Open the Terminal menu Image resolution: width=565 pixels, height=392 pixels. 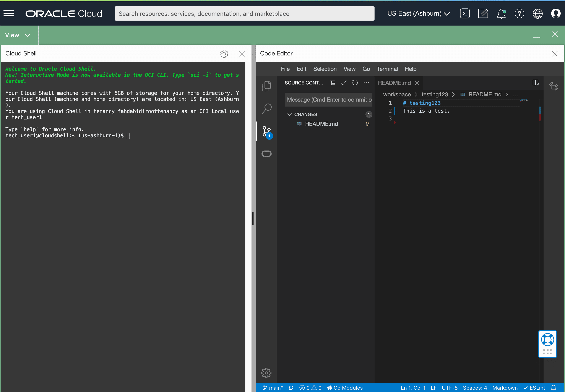(387, 69)
